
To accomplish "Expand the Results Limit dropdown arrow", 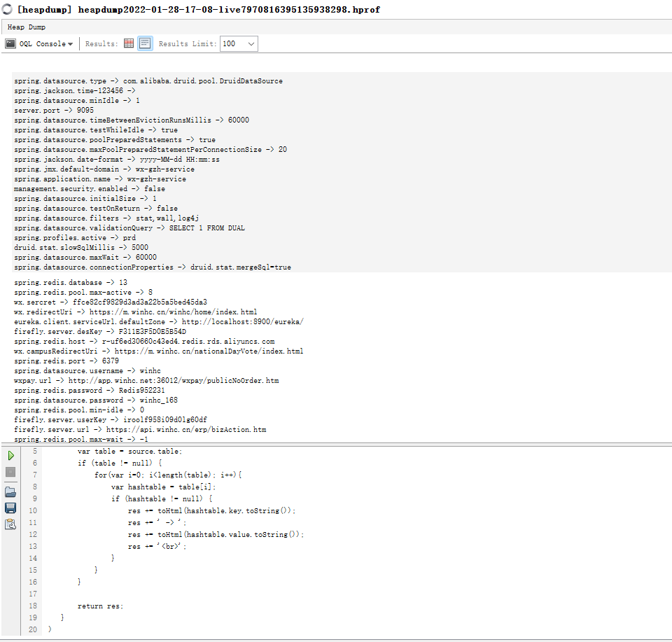I will [251, 43].
